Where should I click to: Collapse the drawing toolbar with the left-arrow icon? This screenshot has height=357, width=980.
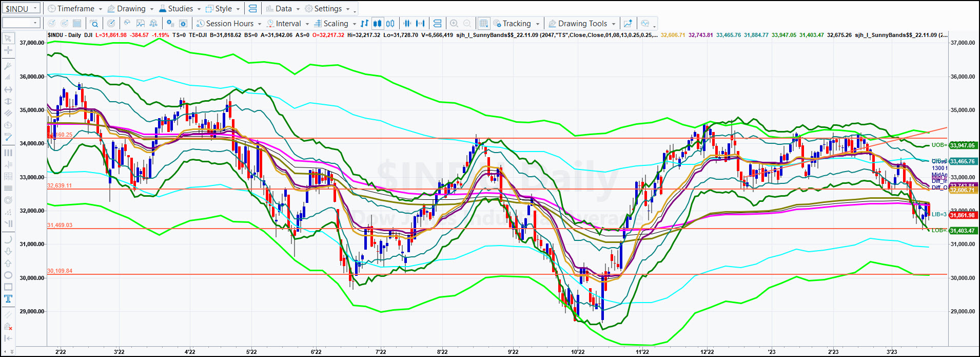point(8,338)
